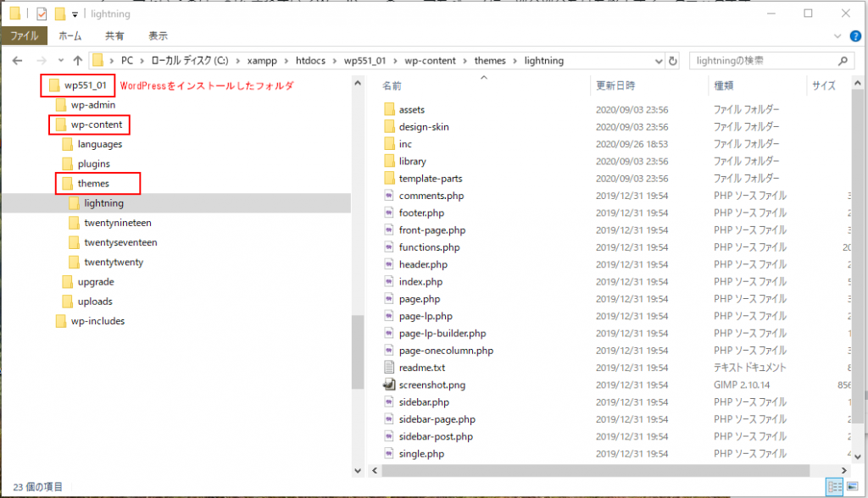Select the screenshot.png file
The width and height of the screenshot is (868, 498).
pyautogui.click(x=431, y=385)
